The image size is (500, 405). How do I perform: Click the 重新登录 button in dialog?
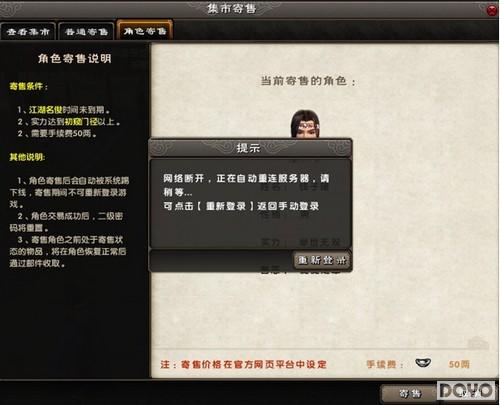point(322,260)
